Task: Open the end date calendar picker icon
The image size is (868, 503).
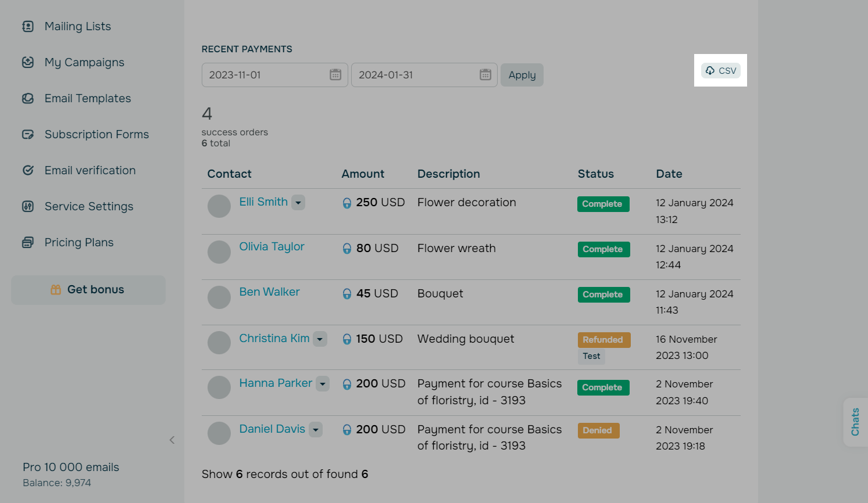Action: [485, 74]
